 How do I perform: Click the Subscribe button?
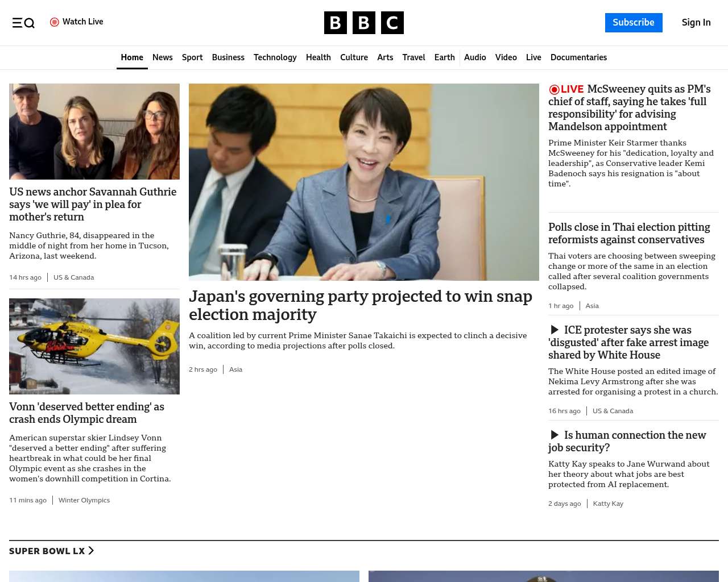pos(634,23)
